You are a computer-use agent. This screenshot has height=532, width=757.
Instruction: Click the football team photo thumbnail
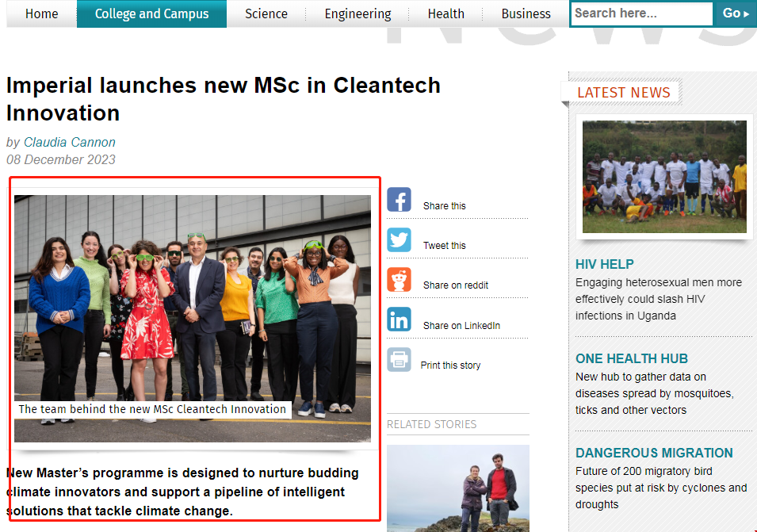pos(664,176)
